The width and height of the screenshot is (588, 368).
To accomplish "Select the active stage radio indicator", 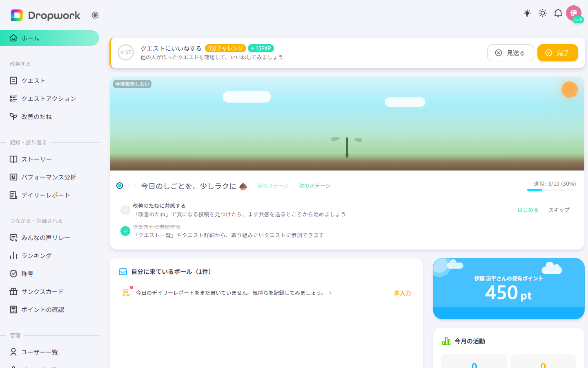I will [120, 186].
